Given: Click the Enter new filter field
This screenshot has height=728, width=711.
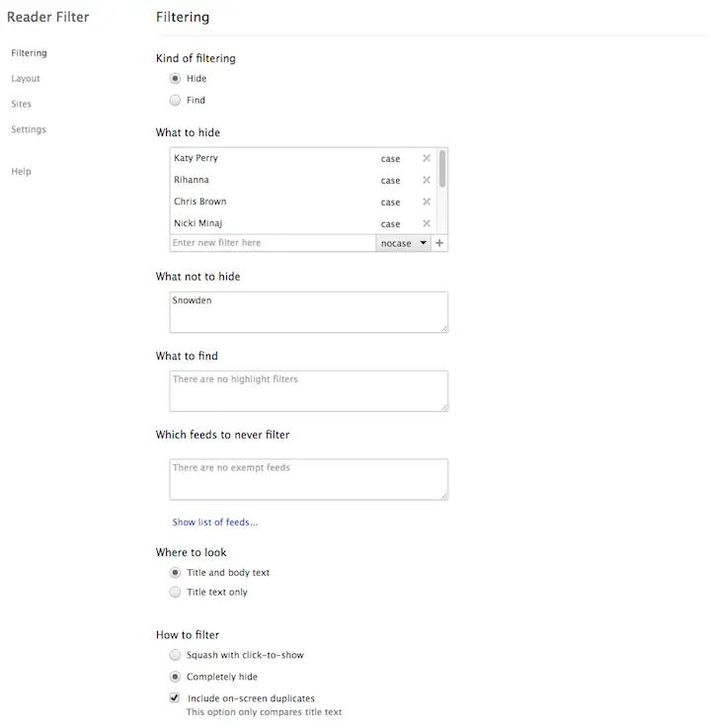Looking at the screenshot, I should (273, 243).
